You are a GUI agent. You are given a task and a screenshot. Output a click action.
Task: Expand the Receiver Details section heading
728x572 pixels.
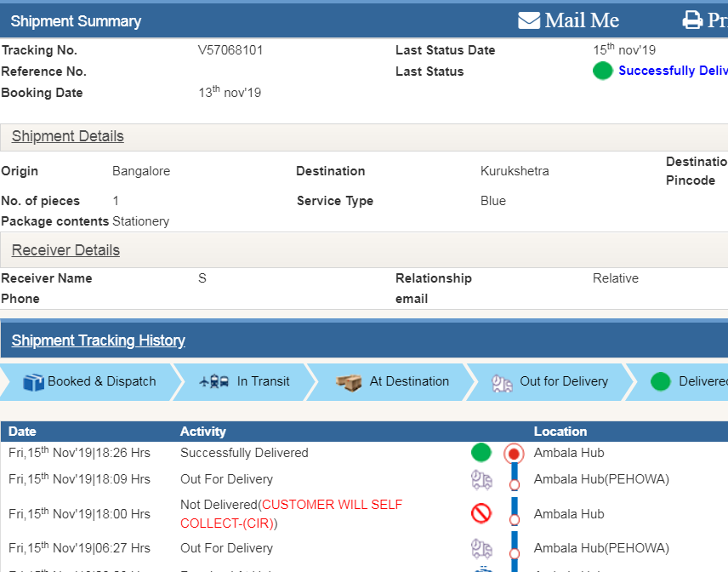coord(65,250)
